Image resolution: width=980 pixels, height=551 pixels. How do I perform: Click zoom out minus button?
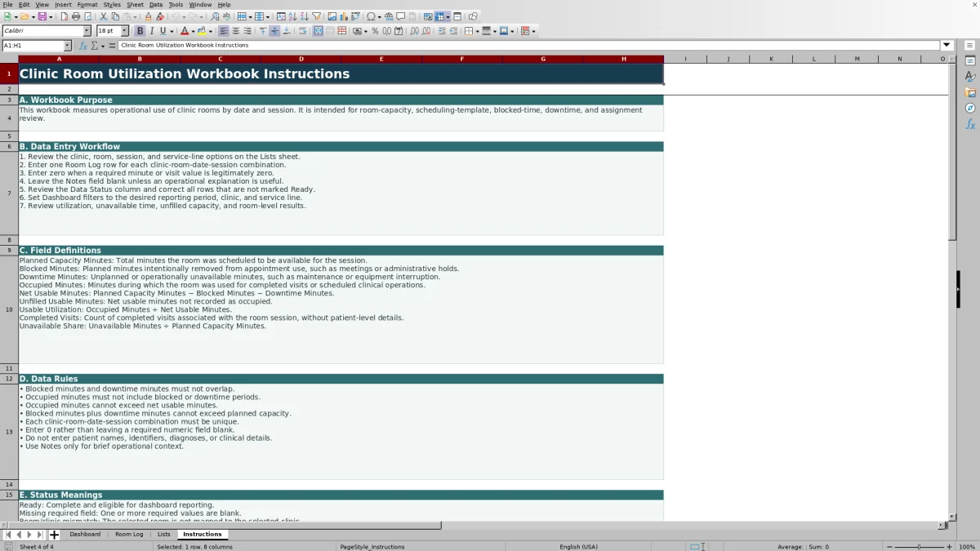pos(889,547)
